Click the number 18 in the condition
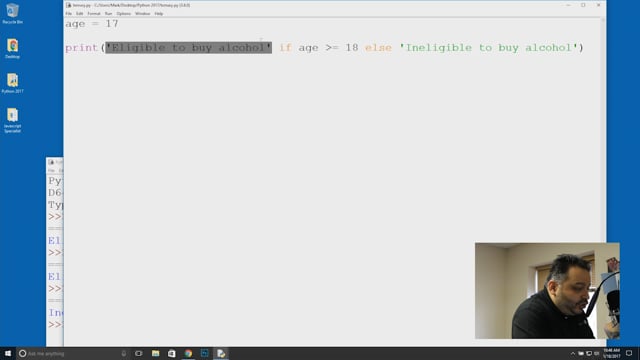This screenshot has width=640, height=360. pyautogui.click(x=351, y=48)
